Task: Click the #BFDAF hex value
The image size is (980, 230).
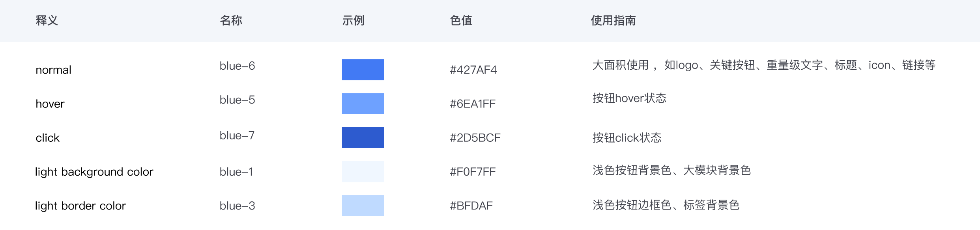Action: [x=471, y=206]
